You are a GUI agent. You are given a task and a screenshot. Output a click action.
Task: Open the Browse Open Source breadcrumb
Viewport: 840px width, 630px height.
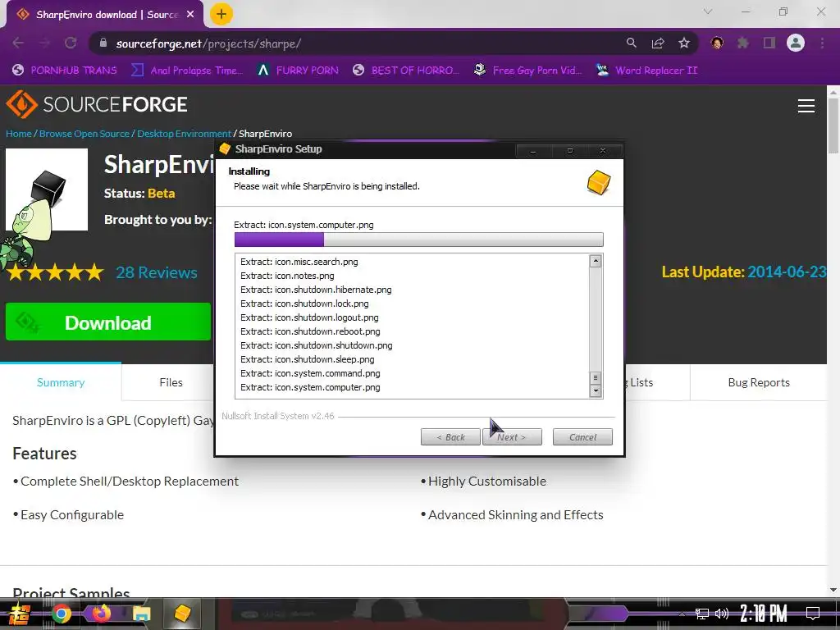point(84,134)
